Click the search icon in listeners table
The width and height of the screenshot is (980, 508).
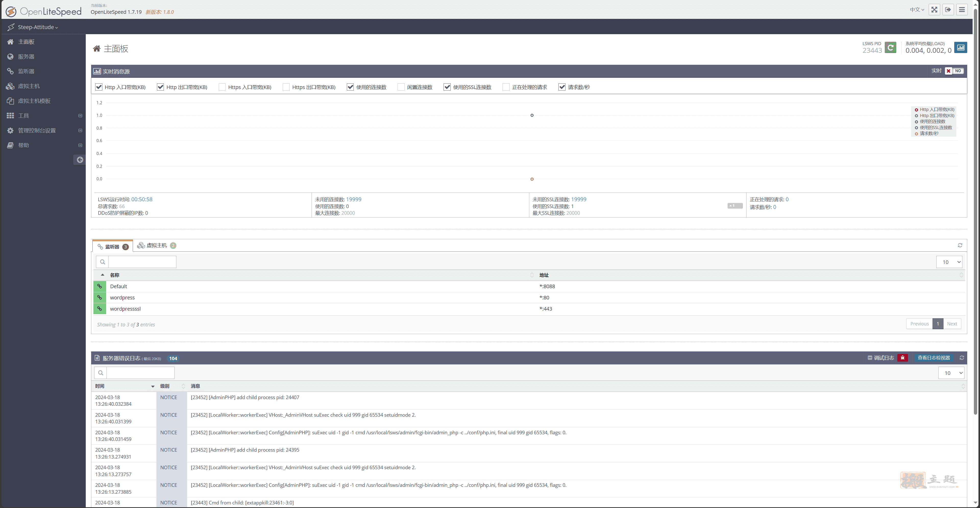pyautogui.click(x=102, y=262)
